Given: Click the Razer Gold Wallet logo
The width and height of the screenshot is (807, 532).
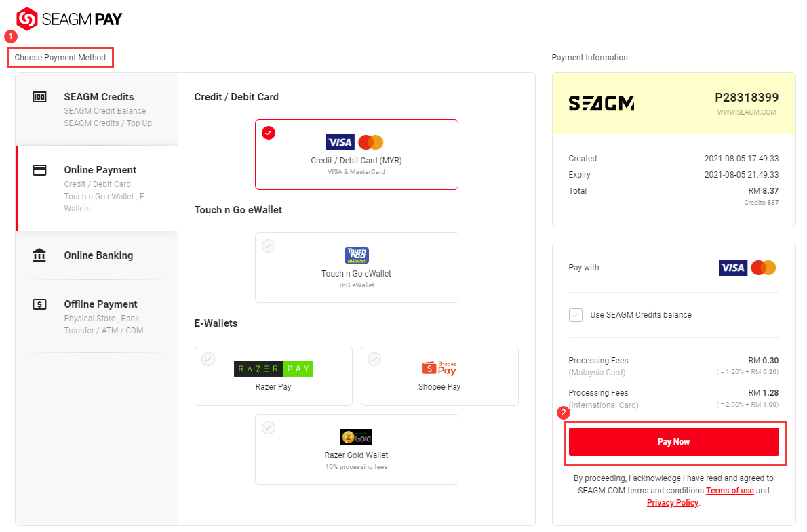Looking at the screenshot, I should [356, 437].
